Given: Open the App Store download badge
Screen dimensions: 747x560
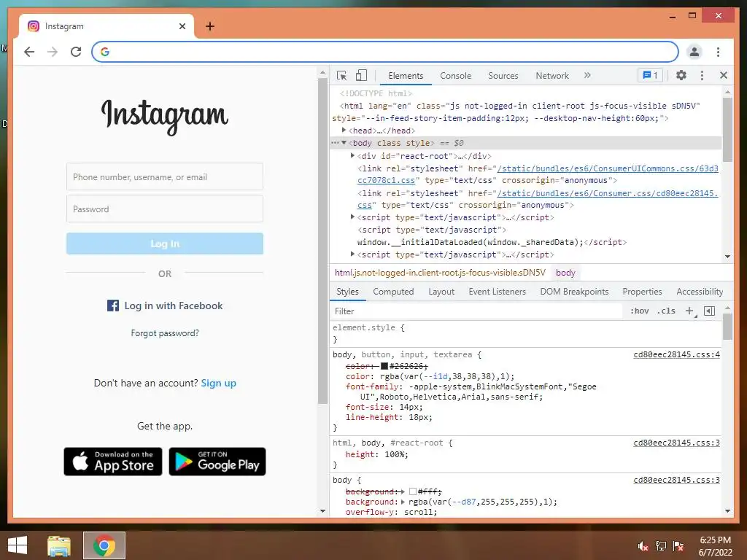Looking at the screenshot, I should tap(113, 462).
